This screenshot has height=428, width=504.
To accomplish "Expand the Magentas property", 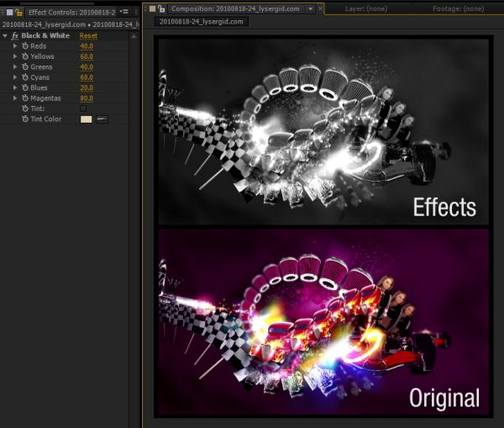I will click(x=15, y=98).
